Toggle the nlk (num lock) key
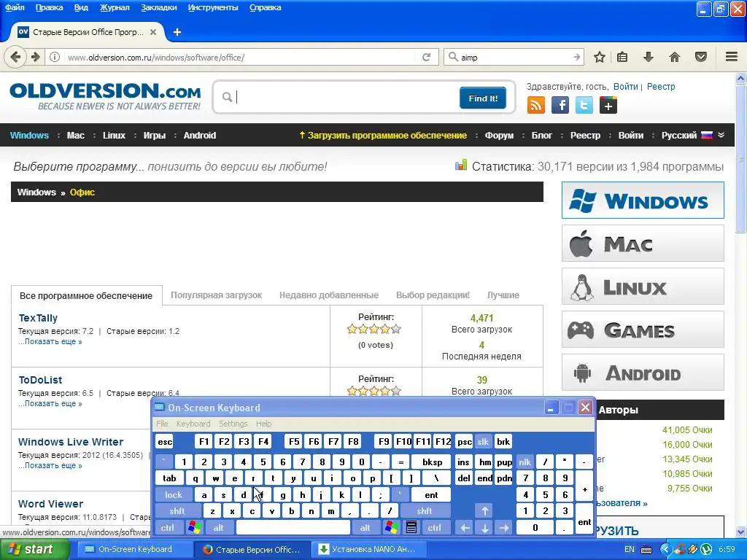 (525, 462)
